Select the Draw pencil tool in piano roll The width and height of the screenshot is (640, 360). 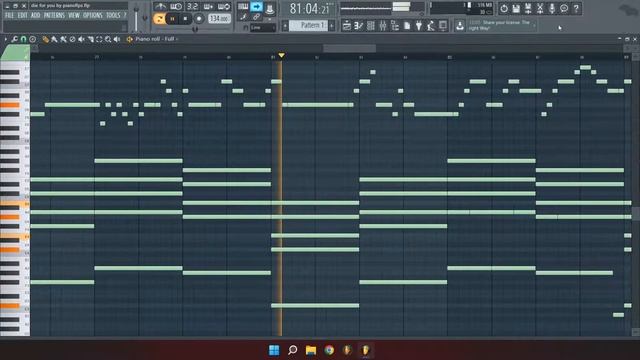(45, 39)
